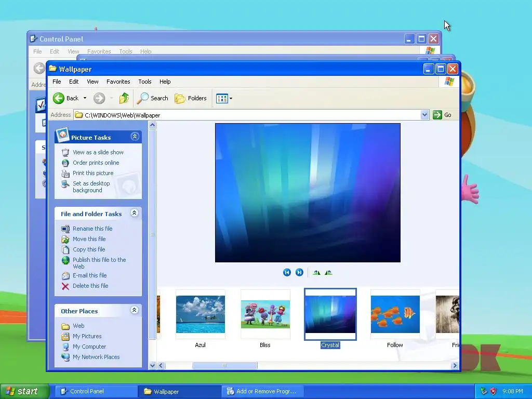Rotate picture clockwise icon
This screenshot has height=399, width=532.
coord(316,272)
